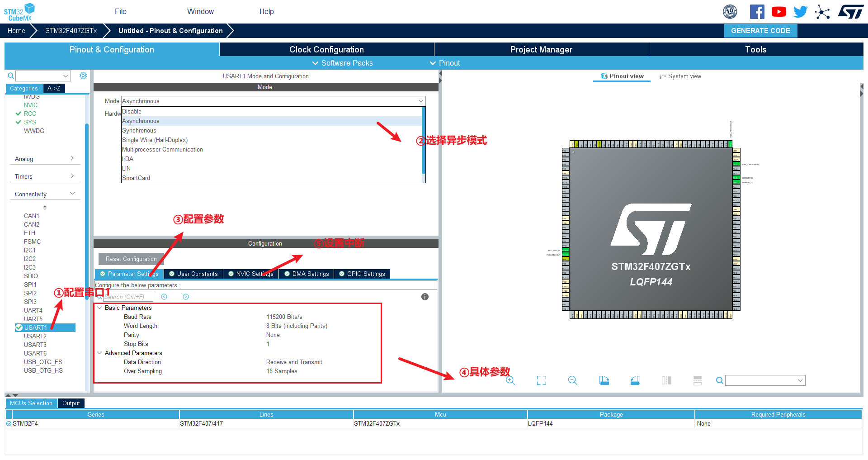Select SmartCard in the mode list
868x460 pixels.
click(271, 178)
